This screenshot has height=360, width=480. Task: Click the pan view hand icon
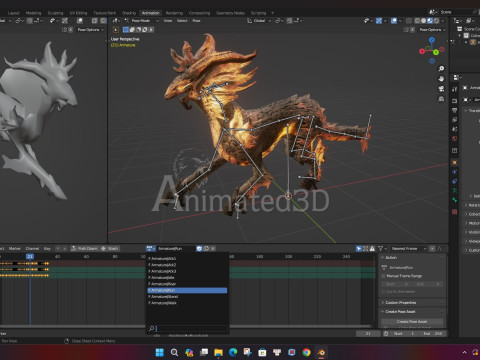click(x=441, y=79)
